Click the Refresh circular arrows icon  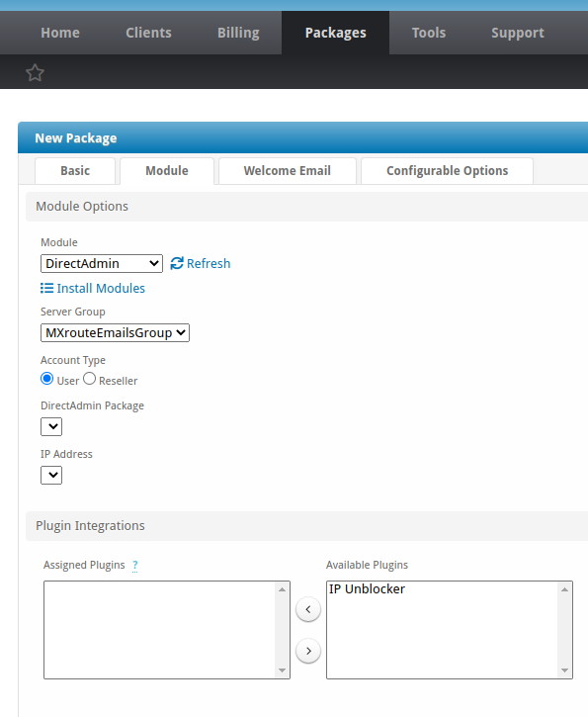point(177,263)
